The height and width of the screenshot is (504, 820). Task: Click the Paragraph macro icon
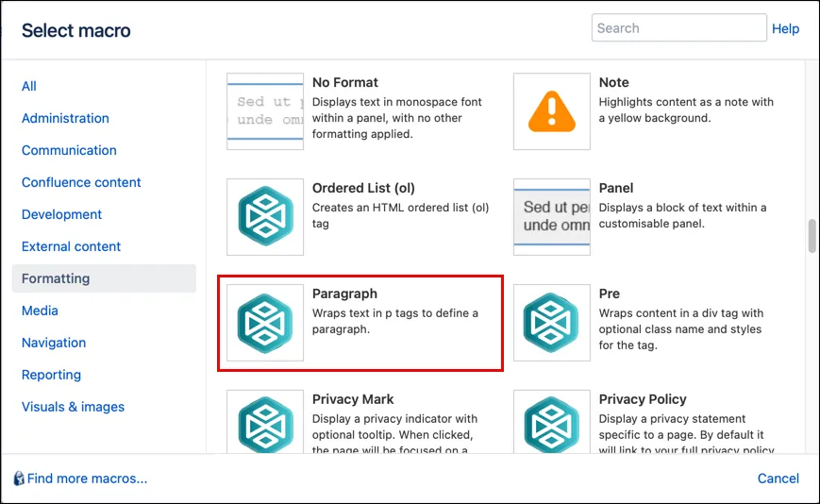265,323
